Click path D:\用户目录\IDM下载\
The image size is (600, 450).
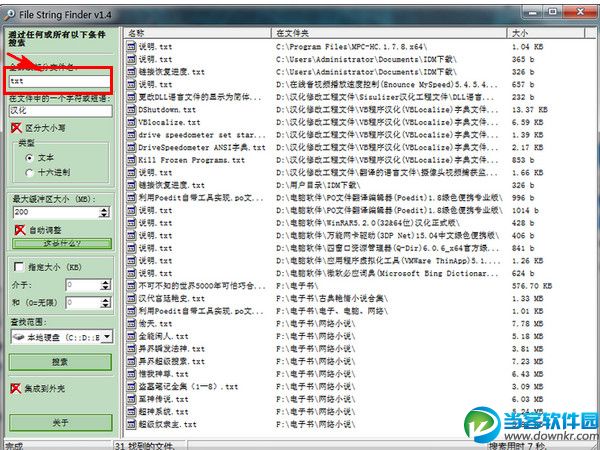pos(318,185)
